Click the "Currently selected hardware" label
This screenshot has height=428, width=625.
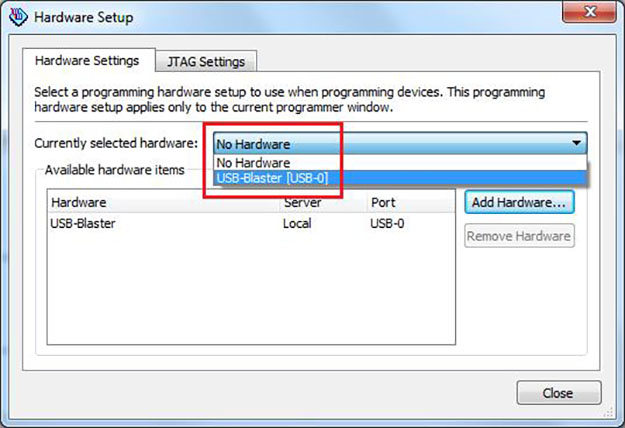pos(116,144)
